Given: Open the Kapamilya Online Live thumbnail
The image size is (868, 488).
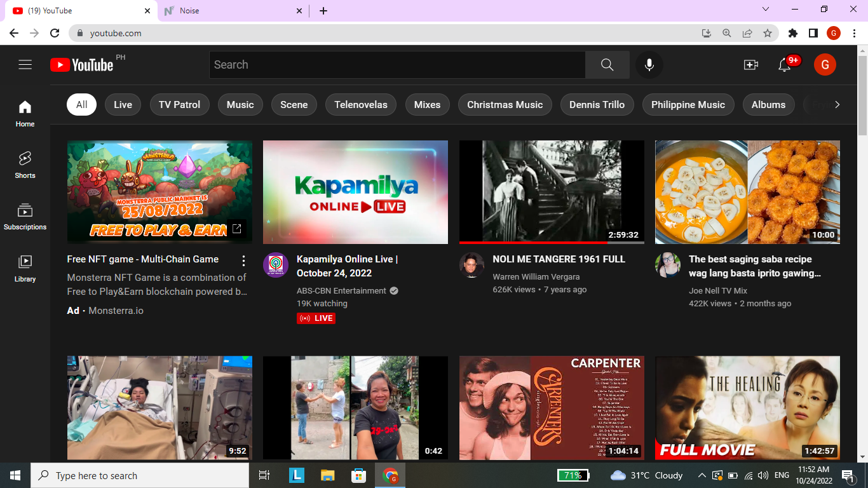Looking at the screenshot, I should (355, 192).
